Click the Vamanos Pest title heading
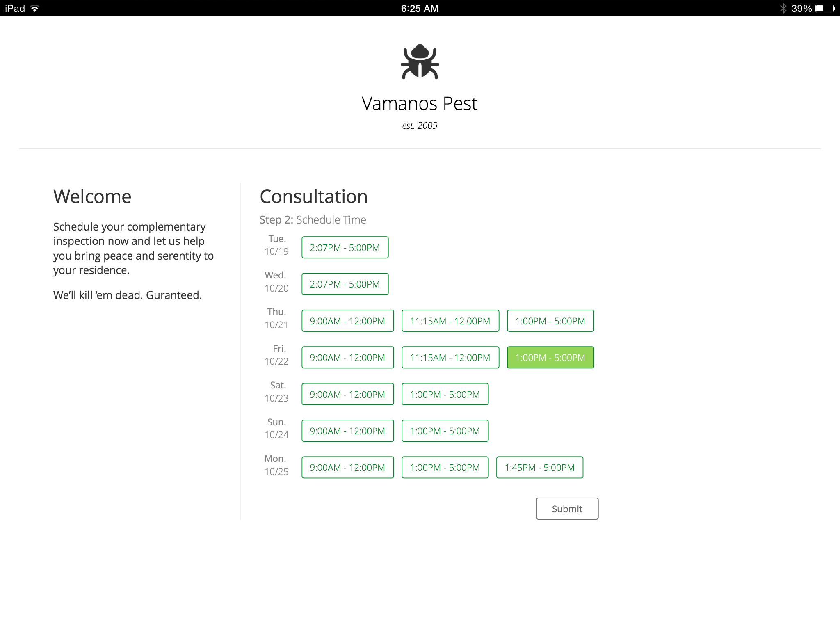 (419, 103)
